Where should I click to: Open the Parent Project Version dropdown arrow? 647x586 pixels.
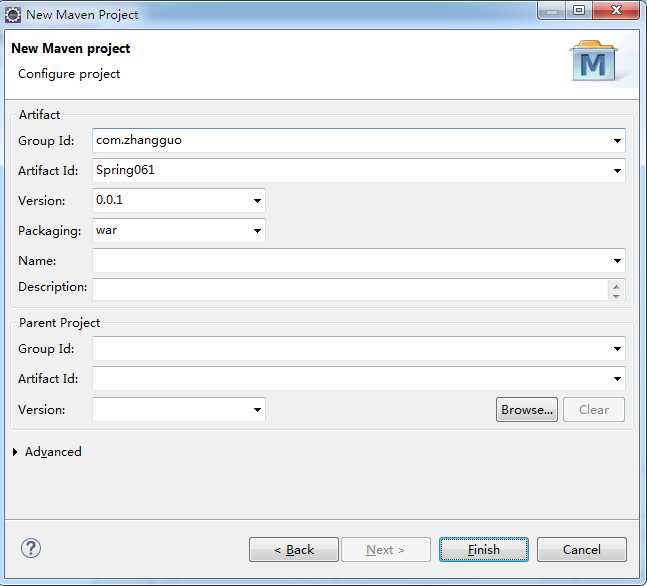257,410
